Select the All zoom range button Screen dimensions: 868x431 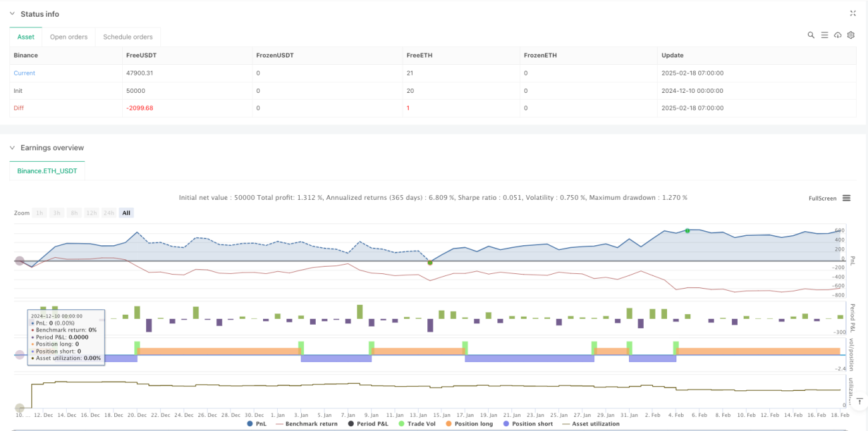126,212
